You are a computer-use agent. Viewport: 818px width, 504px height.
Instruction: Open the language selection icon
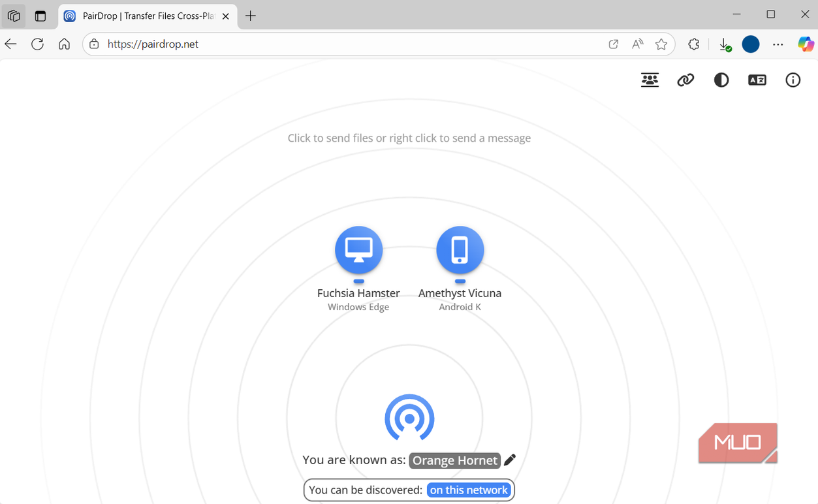pyautogui.click(x=757, y=80)
